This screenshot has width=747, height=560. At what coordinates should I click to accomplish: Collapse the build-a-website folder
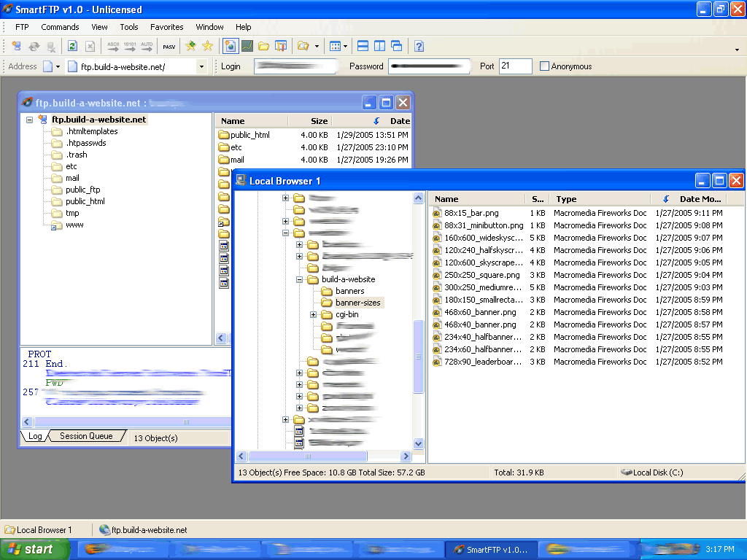299,279
